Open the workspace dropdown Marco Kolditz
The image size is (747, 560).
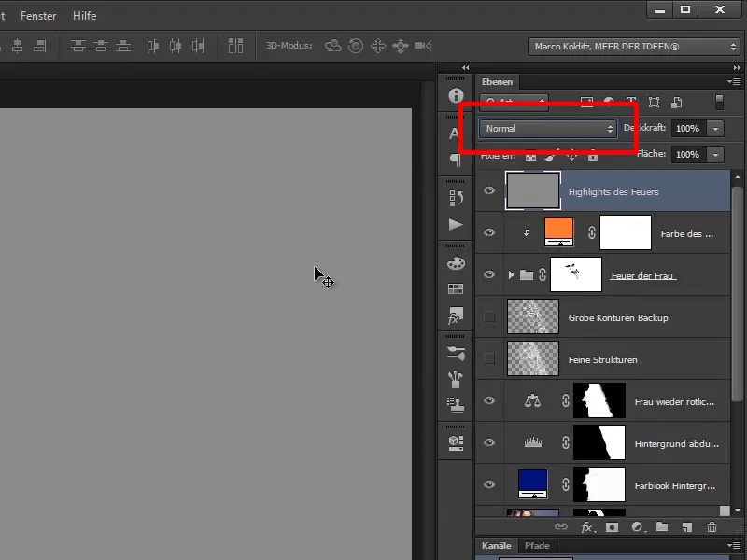tap(634, 47)
